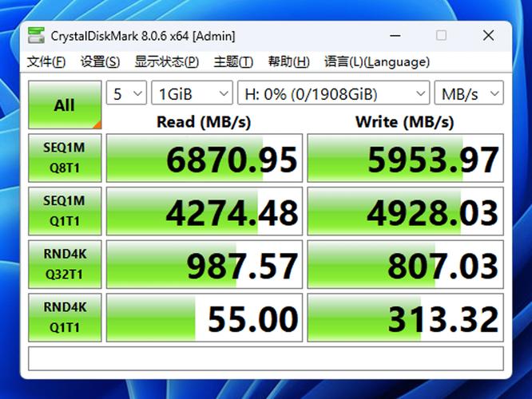Open the 主题(T) menu
Viewport: 532px width, 399px height.
coord(233,61)
